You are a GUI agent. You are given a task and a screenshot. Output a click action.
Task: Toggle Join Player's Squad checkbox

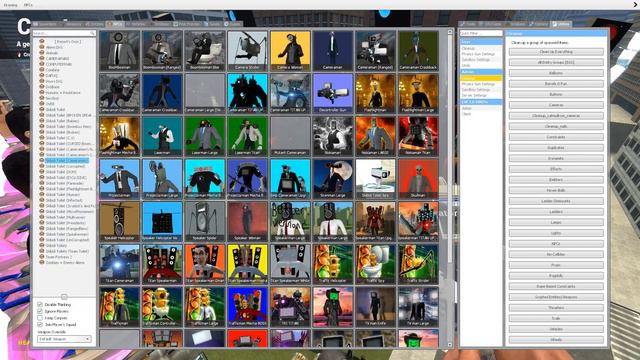[40, 324]
